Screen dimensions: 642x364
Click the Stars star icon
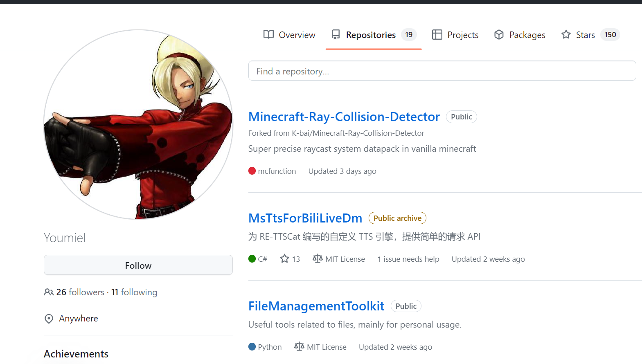pyautogui.click(x=566, y=35)
